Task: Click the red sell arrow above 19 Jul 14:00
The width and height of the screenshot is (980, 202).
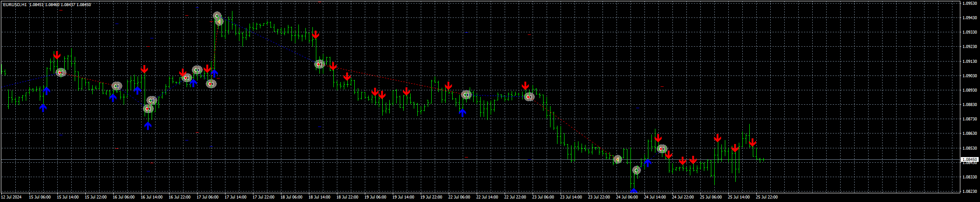Action: [x=406, y=91]
